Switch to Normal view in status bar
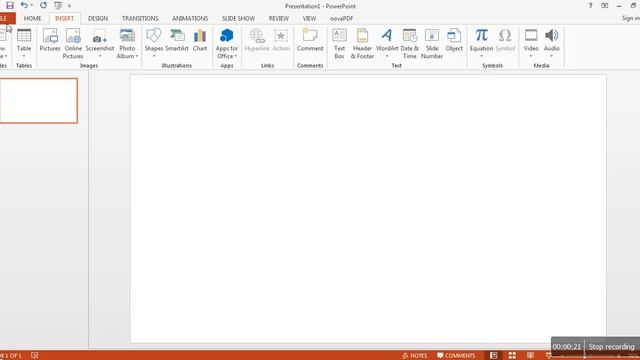Image resolution: width=640 pixels, height=360 pixels. pyautogui.click(x=493, y=356)
